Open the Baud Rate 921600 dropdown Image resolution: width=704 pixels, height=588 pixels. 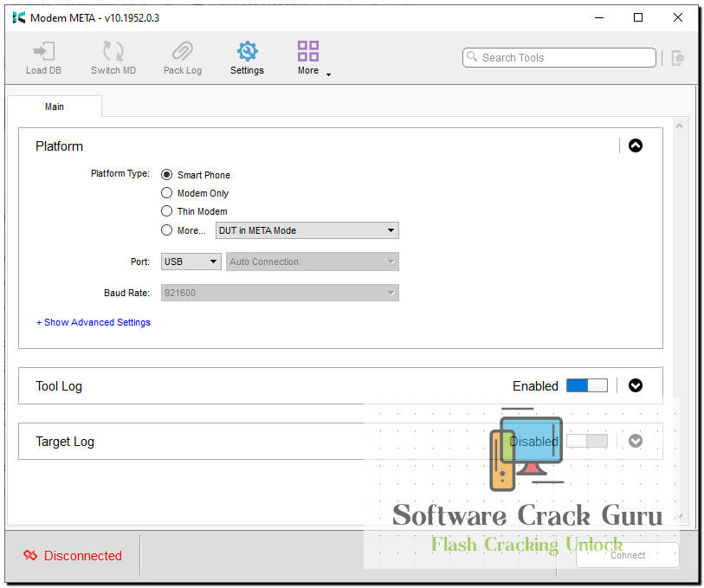point(280,293)
